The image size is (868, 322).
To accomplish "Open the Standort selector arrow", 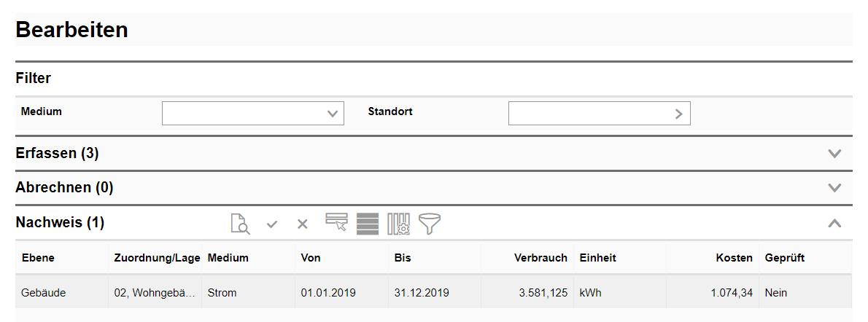I will [x=678, y=114].
